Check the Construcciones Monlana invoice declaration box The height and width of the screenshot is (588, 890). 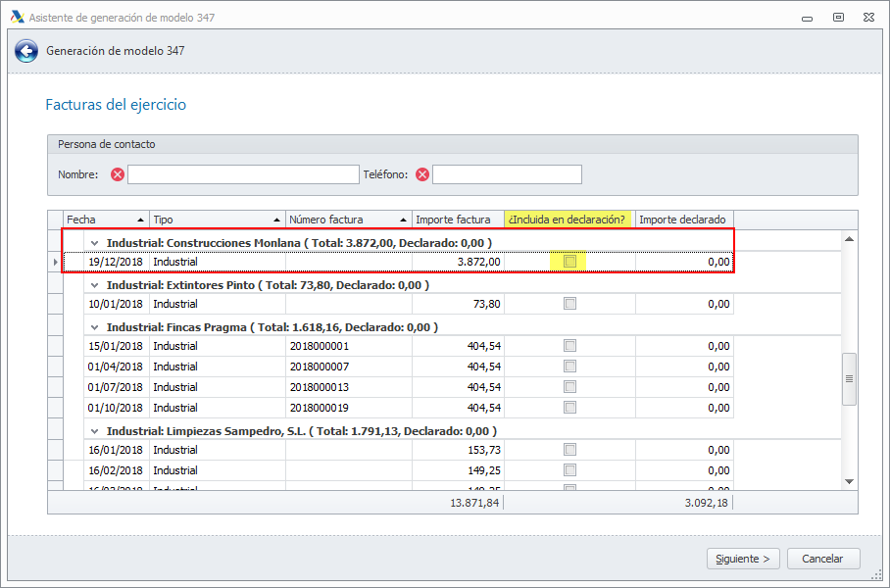coord(569,262)
